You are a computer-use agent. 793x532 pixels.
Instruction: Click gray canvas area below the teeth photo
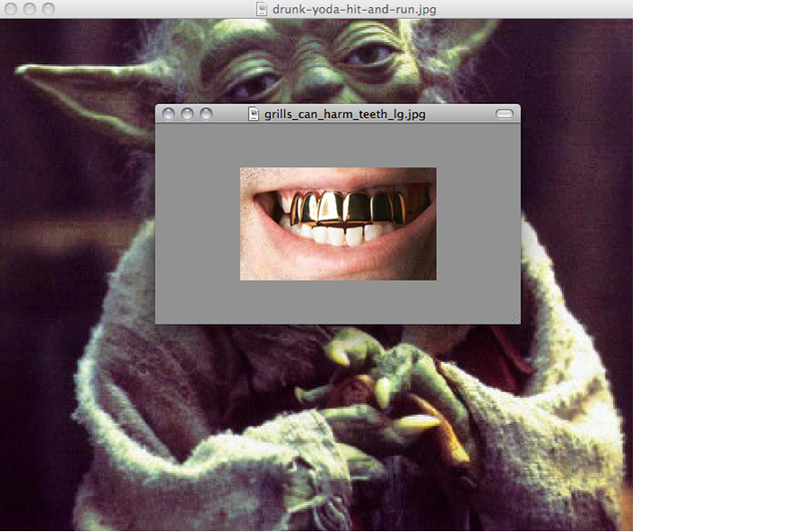(337, 301)
